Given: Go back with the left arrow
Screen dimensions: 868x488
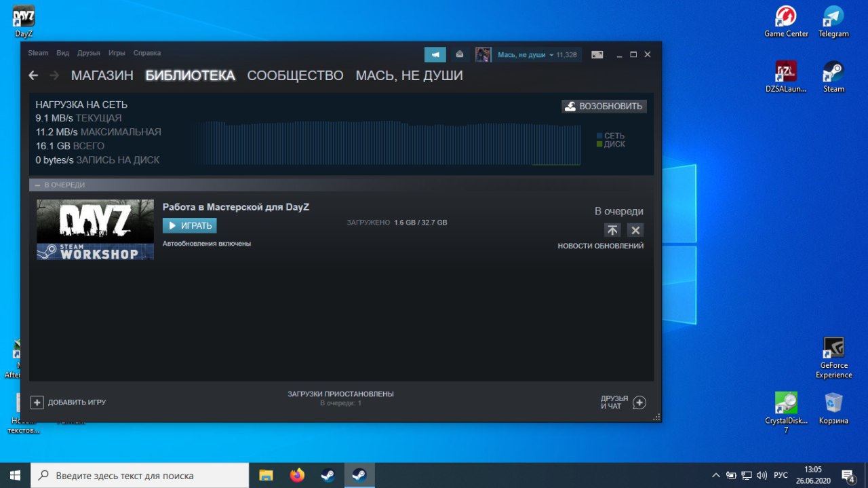Looking at the screenshot, I should [33, 75].
